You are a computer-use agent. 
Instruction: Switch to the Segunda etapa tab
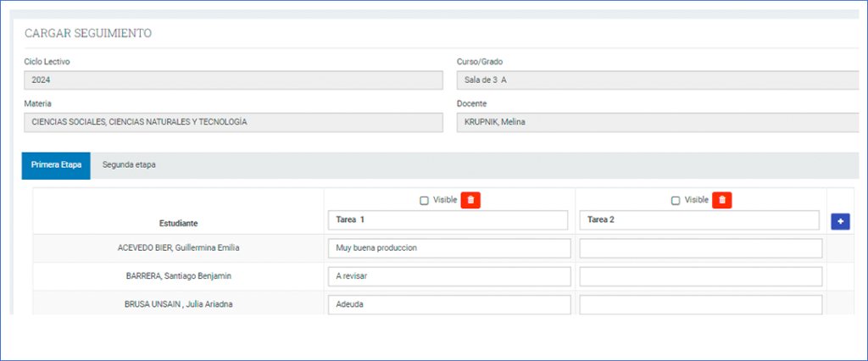click(x=129, y=165)
